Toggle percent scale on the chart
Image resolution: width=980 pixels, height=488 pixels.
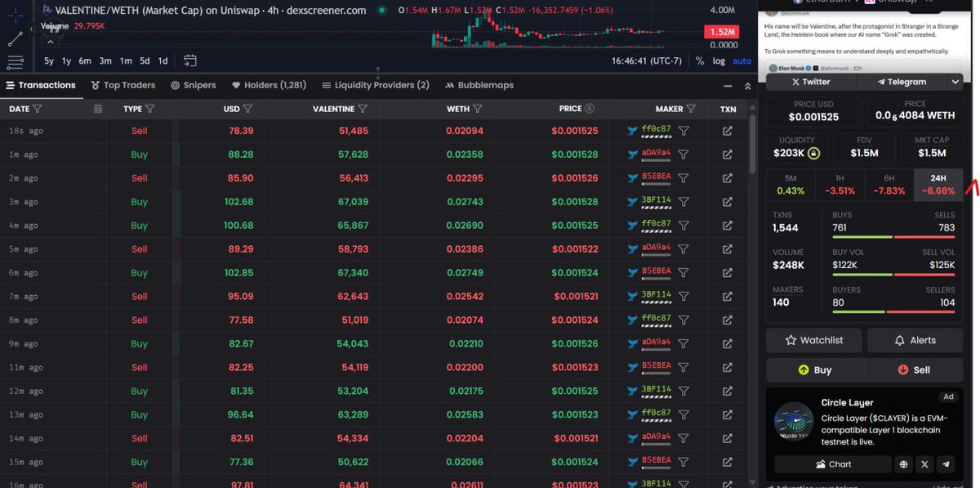700,61
